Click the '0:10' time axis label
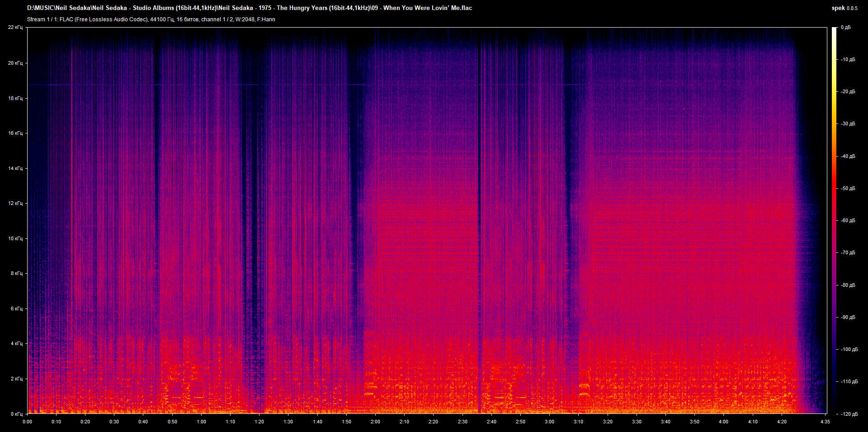This screenshot has height=432, width=868. [x=57, y=422]
